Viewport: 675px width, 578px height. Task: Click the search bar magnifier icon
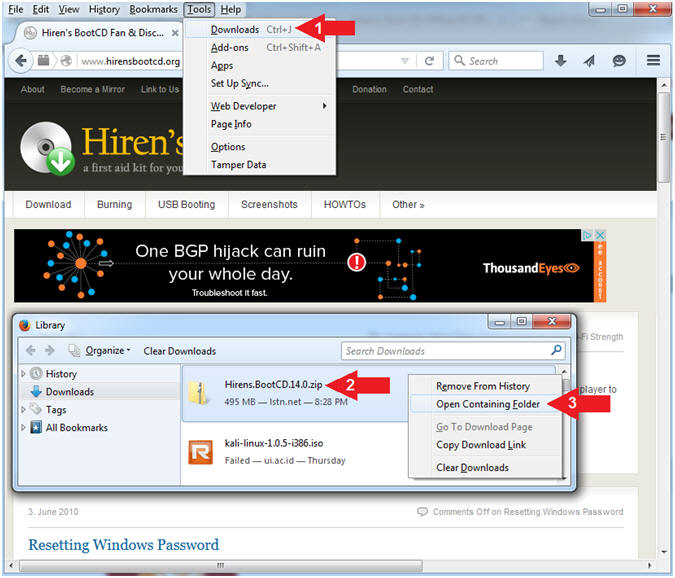[x=459, y=61]
